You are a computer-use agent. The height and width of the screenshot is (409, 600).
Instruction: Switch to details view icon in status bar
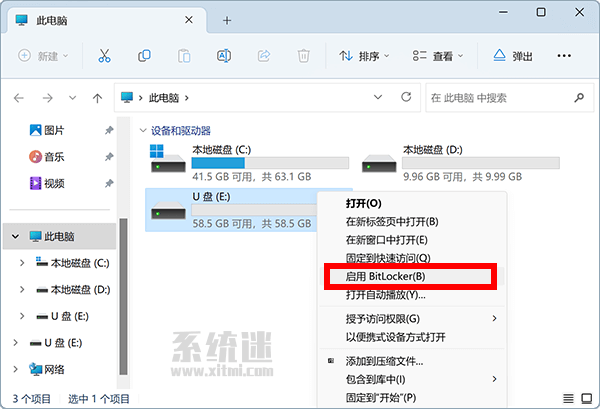click(x=568, y=398)
